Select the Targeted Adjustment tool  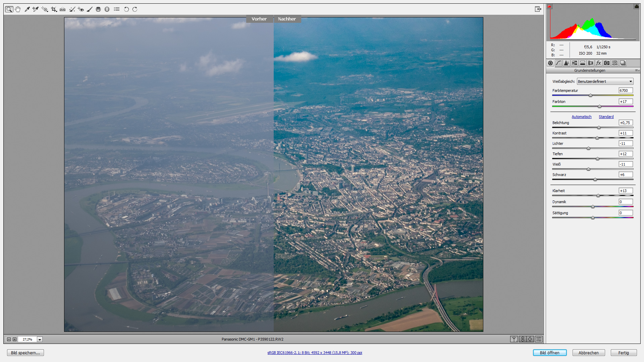[45, 9]
